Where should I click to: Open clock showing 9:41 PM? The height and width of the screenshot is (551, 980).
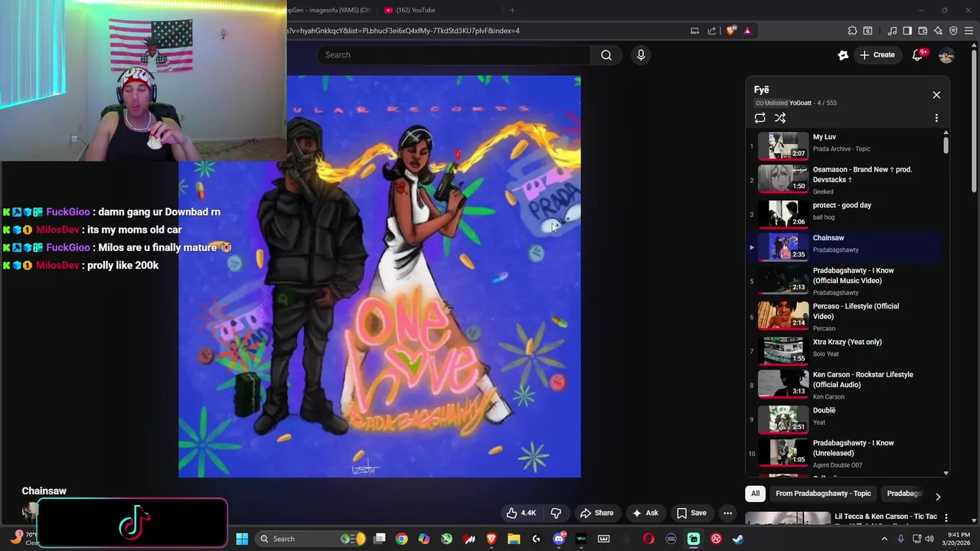pos(959,539)
